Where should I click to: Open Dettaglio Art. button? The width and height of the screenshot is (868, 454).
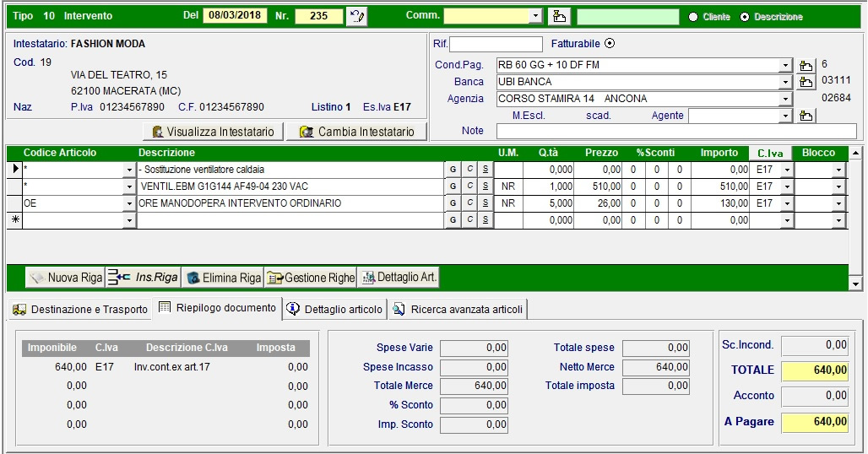(x=399, y=278)
